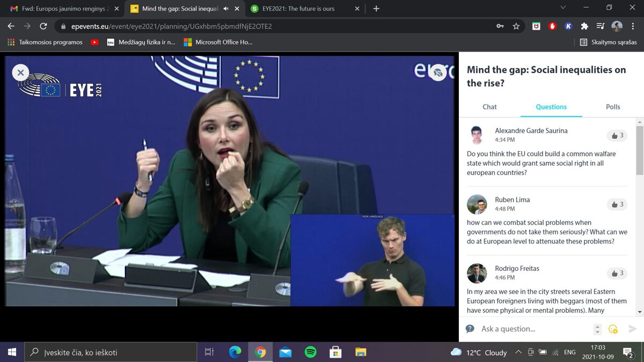The image size is (644, 362).
Task: Open the Polls tab
Action: click(x=613, y=107)
